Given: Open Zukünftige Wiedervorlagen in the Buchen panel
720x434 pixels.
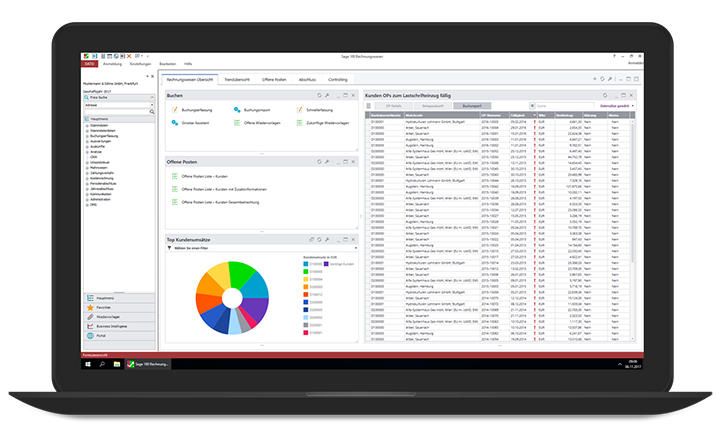Looking at the screenshot, I should point(323,123).
